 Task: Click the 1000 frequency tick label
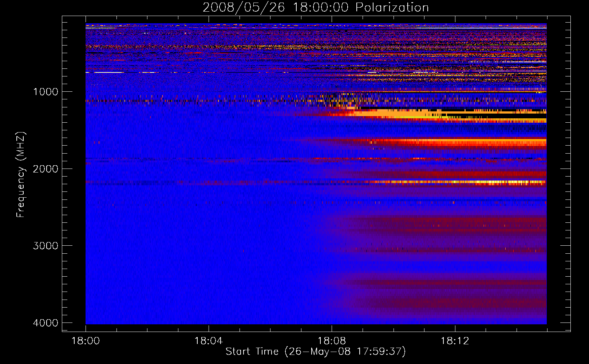point(46,91)
